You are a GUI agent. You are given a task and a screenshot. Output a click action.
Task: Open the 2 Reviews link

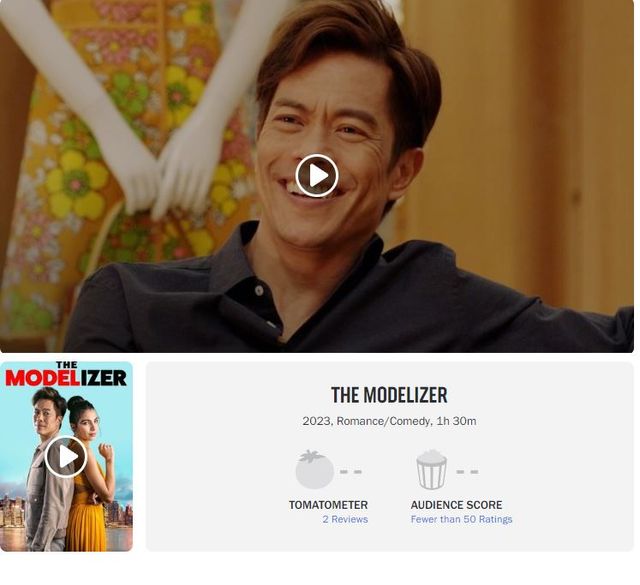pos(344,520)
